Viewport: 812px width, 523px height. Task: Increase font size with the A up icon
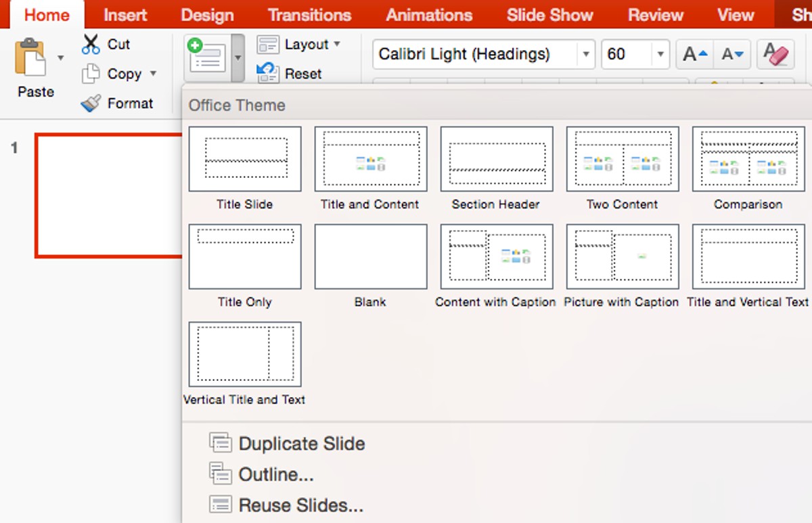(x=695, y=54)
